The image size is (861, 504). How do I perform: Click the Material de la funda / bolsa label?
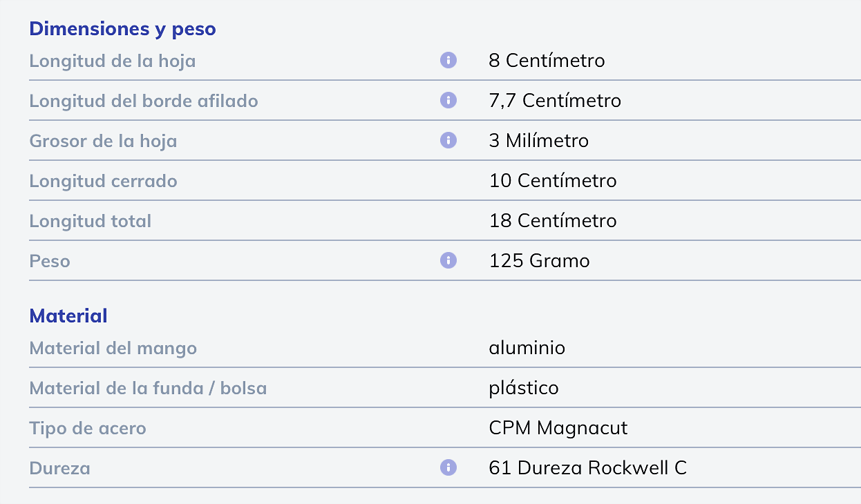pos(148,388)
